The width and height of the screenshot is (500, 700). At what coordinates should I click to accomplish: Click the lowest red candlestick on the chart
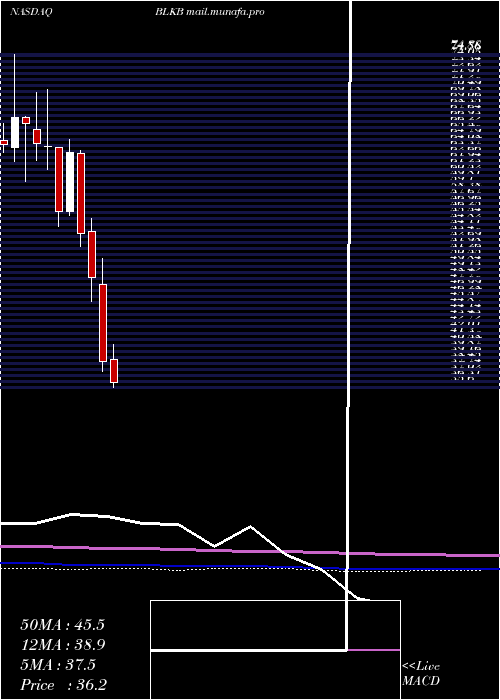[114, 371]
